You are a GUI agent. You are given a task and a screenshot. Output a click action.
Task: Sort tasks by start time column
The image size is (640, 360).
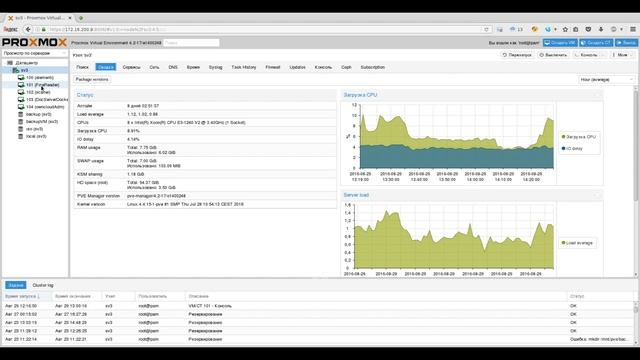click(x=27, y=296)
